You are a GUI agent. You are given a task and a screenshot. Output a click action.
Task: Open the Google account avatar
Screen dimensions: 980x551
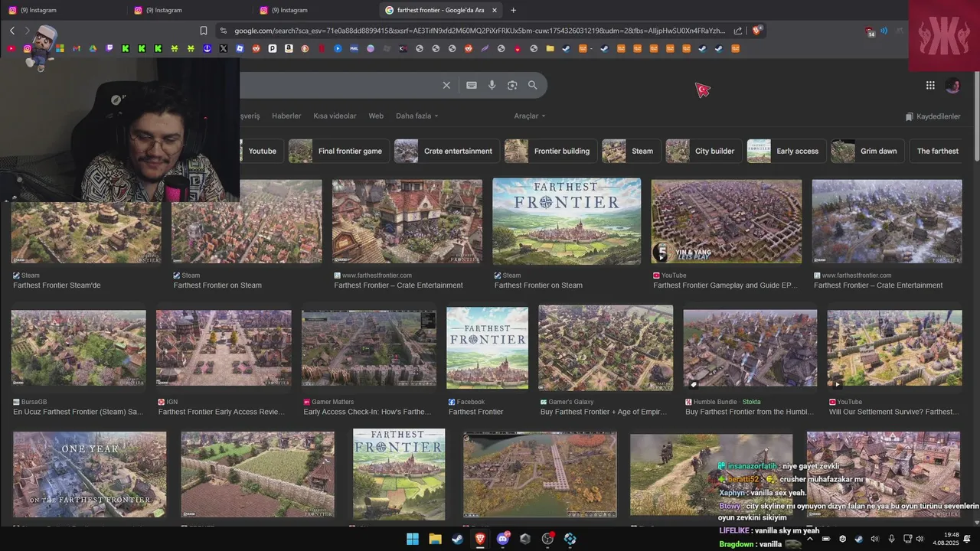click(953, 86)
